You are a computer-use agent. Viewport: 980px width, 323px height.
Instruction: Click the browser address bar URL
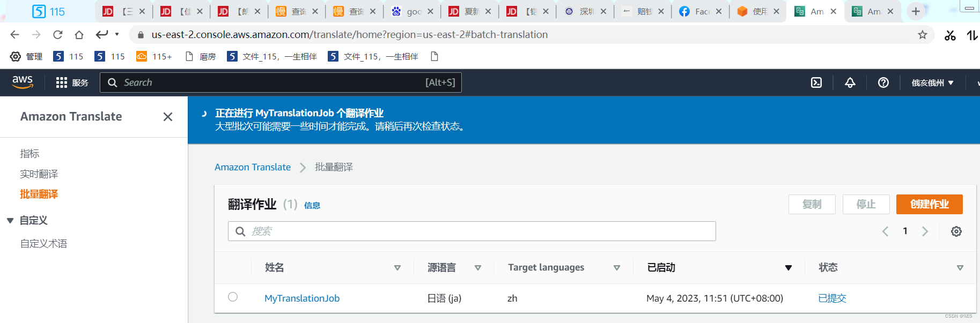coord(350,35)
